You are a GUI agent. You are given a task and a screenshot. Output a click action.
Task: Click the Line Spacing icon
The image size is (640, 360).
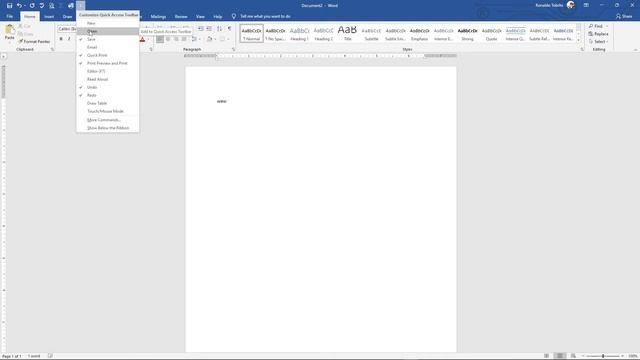194,39
